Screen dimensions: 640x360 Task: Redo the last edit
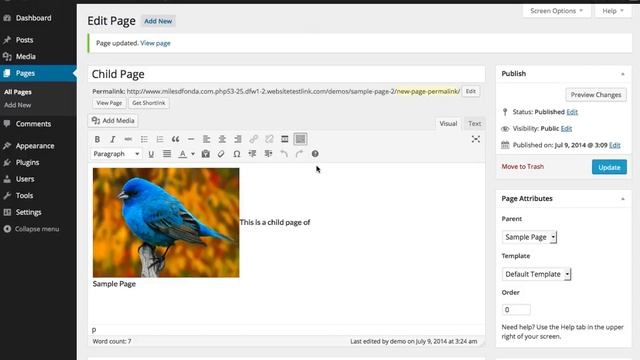pyautogui.click(x=299, y=154)
